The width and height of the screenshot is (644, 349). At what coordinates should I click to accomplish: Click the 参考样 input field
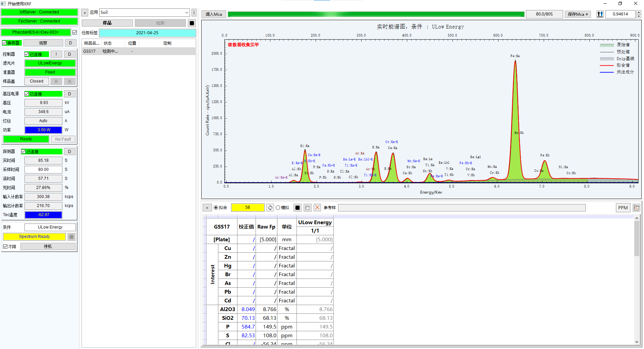pyautogui.click(x=462, y=208)
